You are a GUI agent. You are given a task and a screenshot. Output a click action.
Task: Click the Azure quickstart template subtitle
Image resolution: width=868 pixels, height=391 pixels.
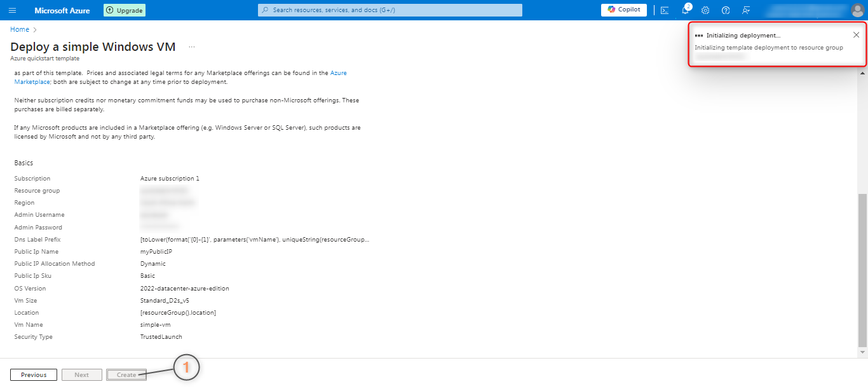click(x=45, y=58)
